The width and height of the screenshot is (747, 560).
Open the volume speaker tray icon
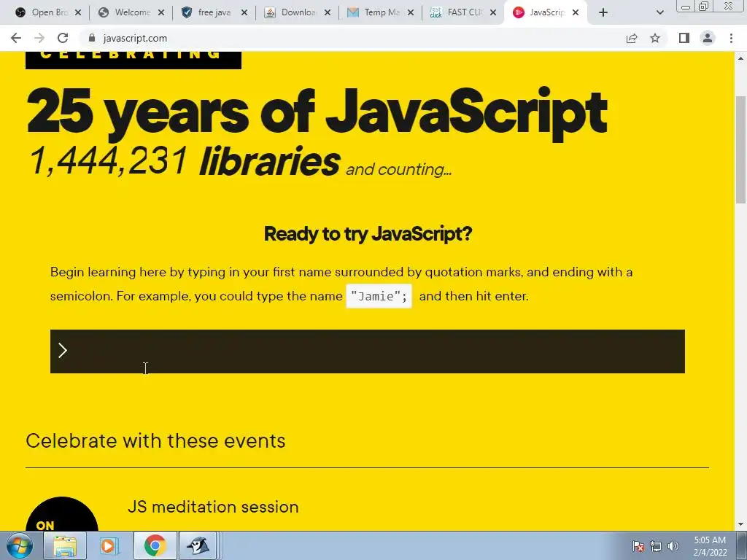pos(673,546)
